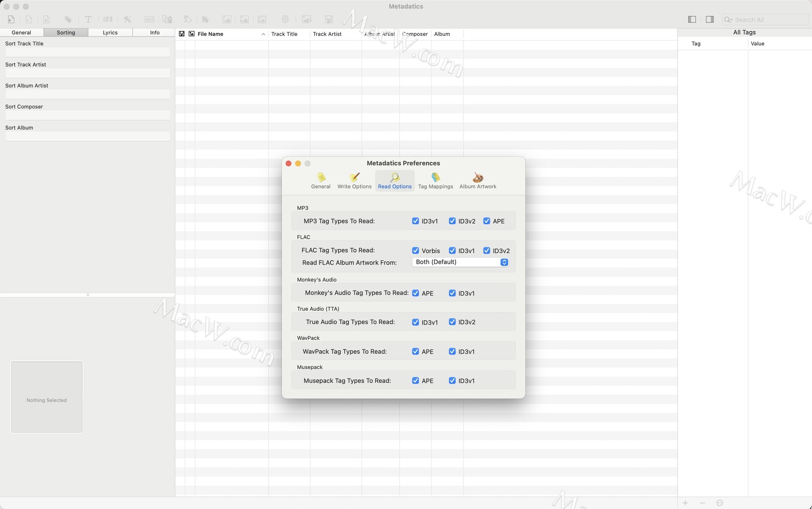Click the tag icon in toolbar
This screenshot has height=509, width=812.
click(68, 19)
